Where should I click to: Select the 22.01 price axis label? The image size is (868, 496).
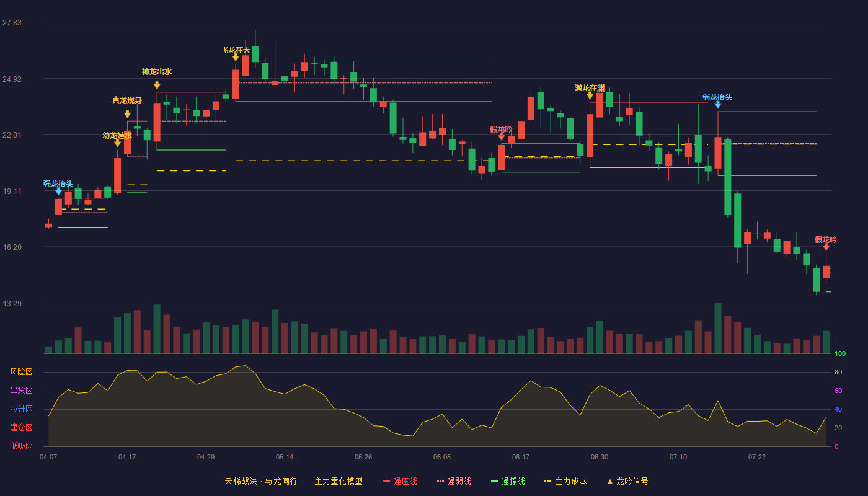pos(12,135)
